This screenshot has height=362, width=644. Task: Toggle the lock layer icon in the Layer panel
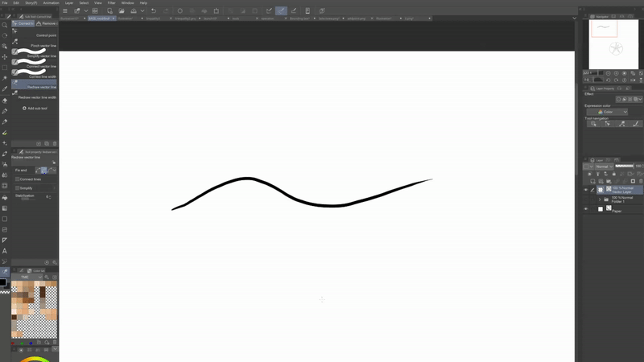coord(614,174)
